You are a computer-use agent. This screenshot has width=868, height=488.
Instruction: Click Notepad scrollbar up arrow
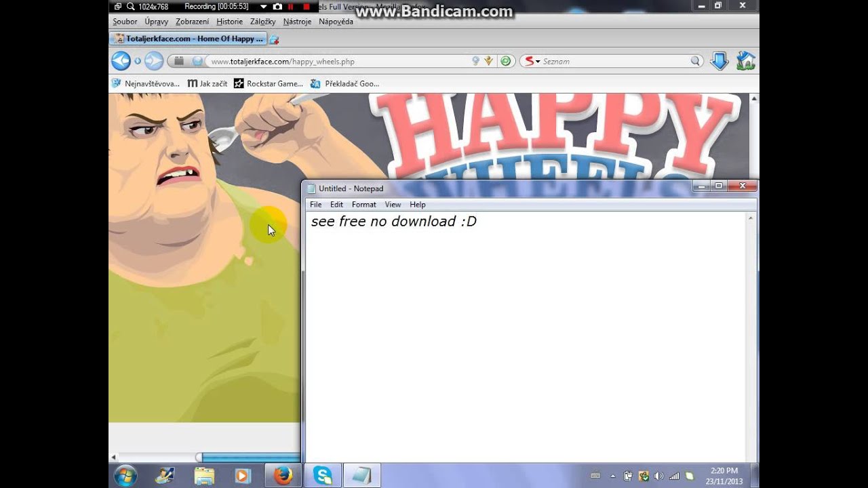tap(751, 218)
